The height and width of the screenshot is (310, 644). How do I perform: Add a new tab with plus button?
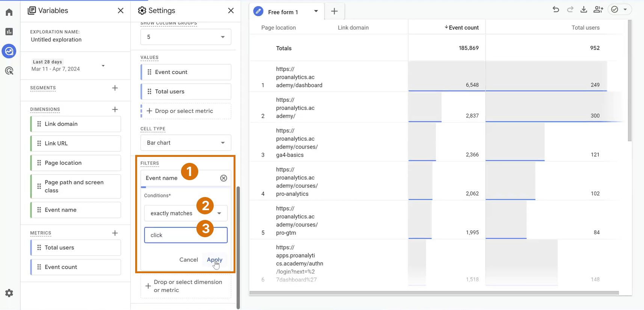coord(334,12)
